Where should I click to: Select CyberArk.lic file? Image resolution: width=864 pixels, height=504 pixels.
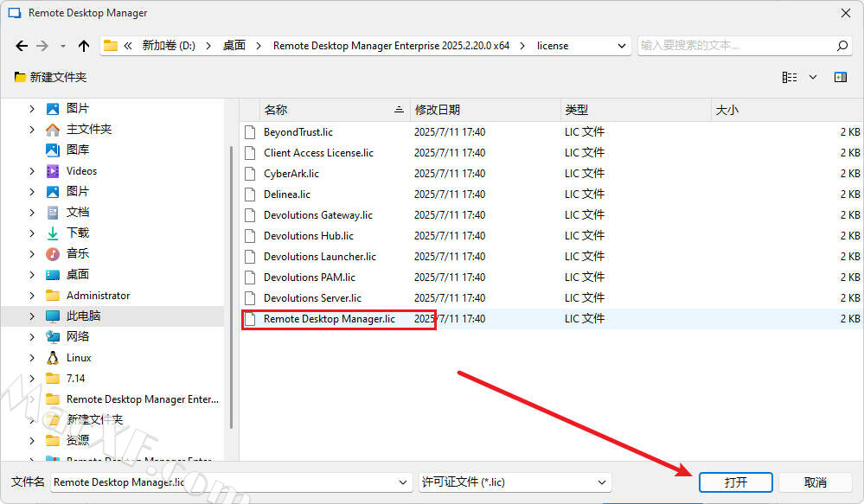coord(291,174)
